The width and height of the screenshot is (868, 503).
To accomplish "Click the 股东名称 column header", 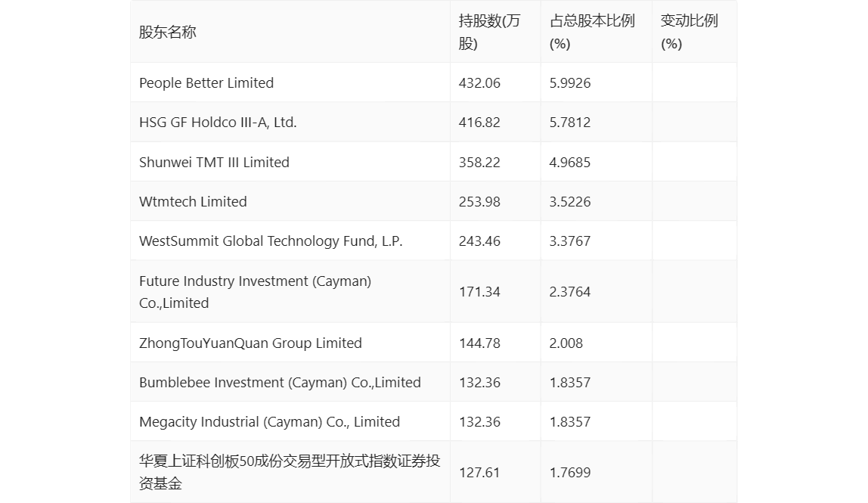I will click(x=168, y=33).
